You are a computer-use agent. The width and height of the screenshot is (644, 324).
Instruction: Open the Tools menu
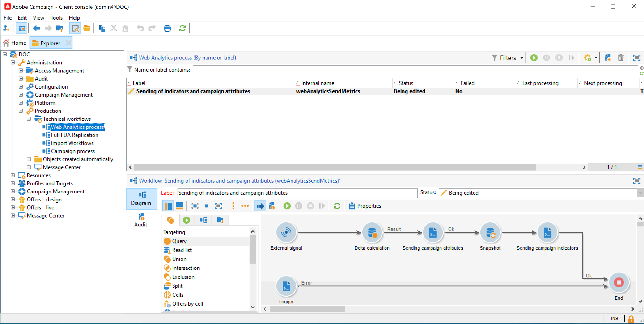(56, 18)
